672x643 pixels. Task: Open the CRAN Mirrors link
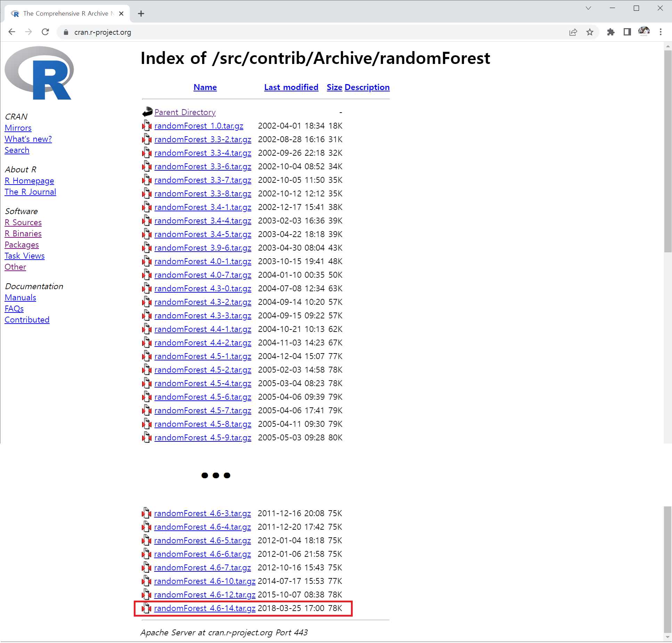(x=18, y=128)
